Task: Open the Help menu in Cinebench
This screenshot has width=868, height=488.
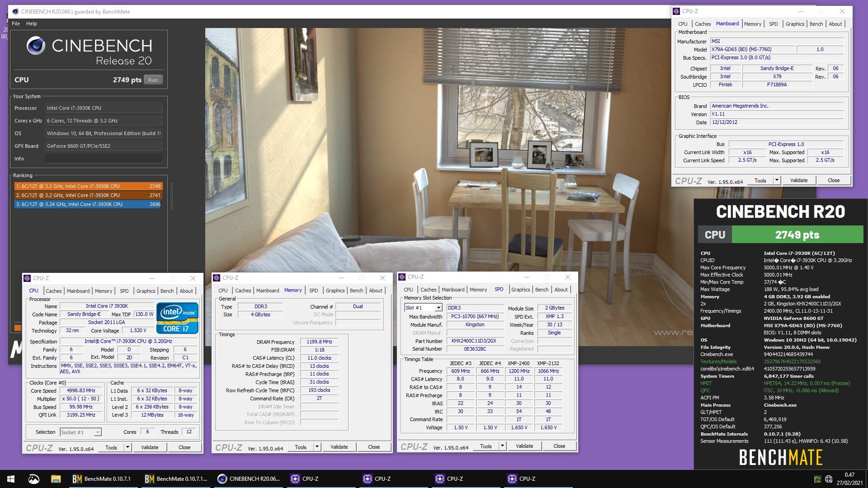Action: tap(31, 23)
